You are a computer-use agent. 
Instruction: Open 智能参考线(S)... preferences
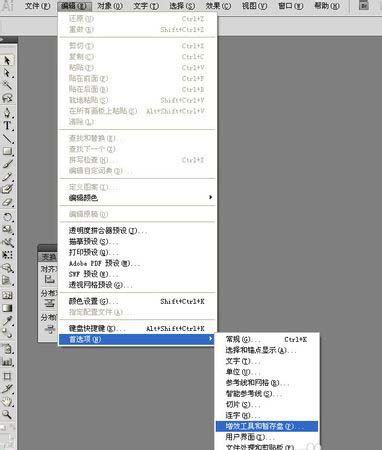tap(267, 394)
